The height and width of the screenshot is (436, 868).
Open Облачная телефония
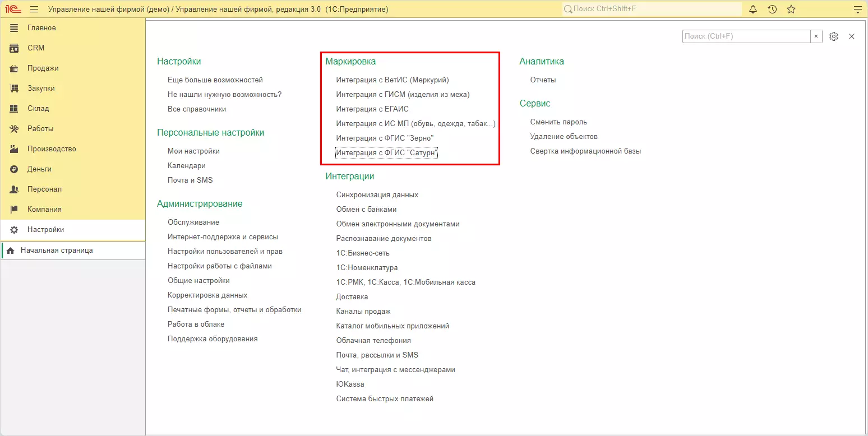373,341
